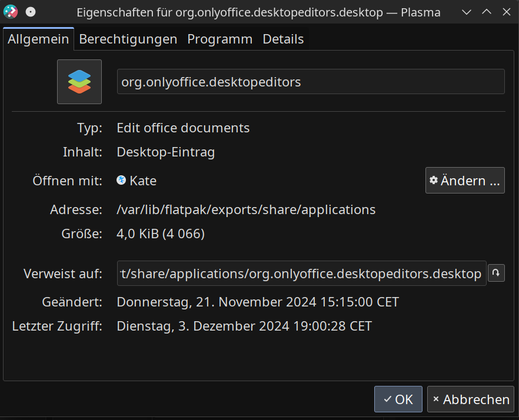Toggle the pin-on-all-desktops titlebar button

[31, 12]
